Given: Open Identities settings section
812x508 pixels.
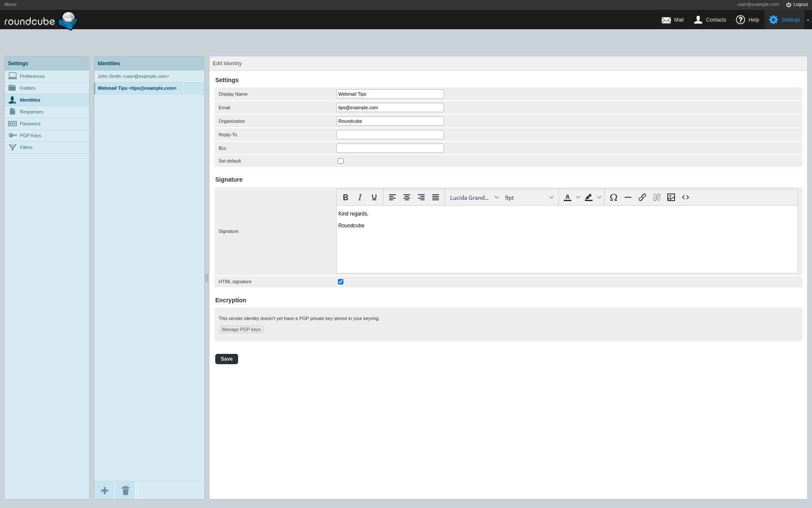Looking at the screenshot, I should pyautogui.click(x=47, y=100).
